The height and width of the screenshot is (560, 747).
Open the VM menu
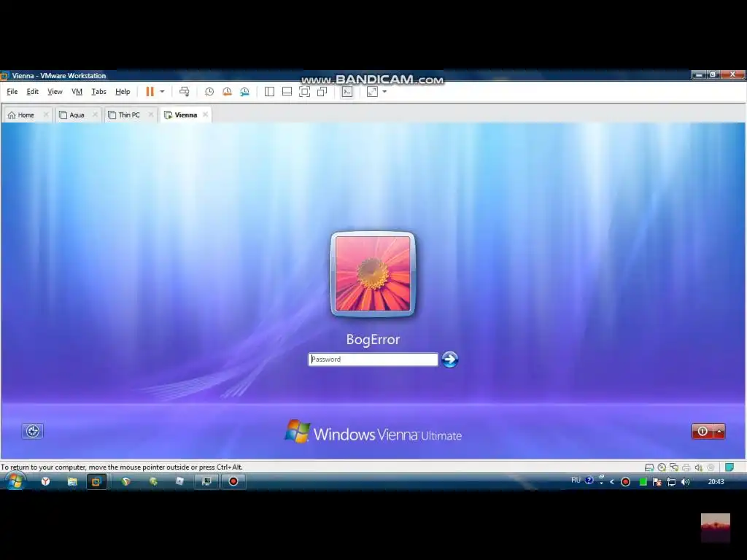(x=77, y=91)
